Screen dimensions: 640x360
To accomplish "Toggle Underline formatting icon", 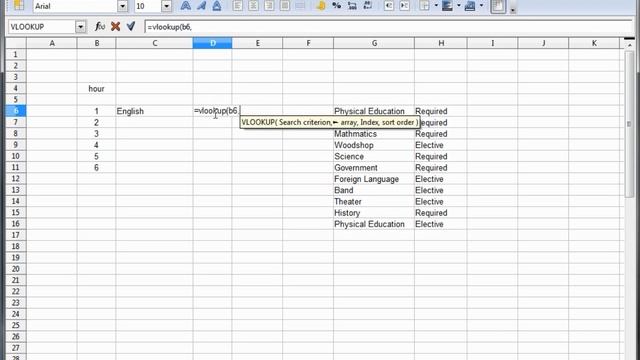I will tap(217, 6).
